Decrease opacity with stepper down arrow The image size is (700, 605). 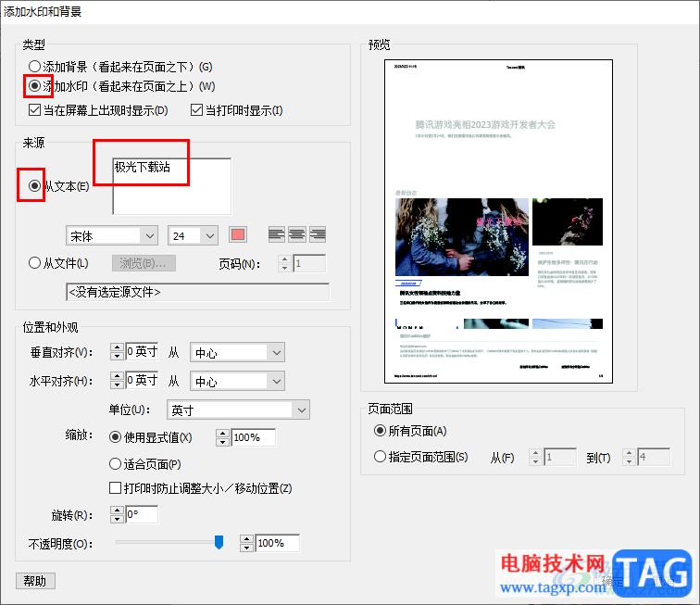[x=247, y=548]
